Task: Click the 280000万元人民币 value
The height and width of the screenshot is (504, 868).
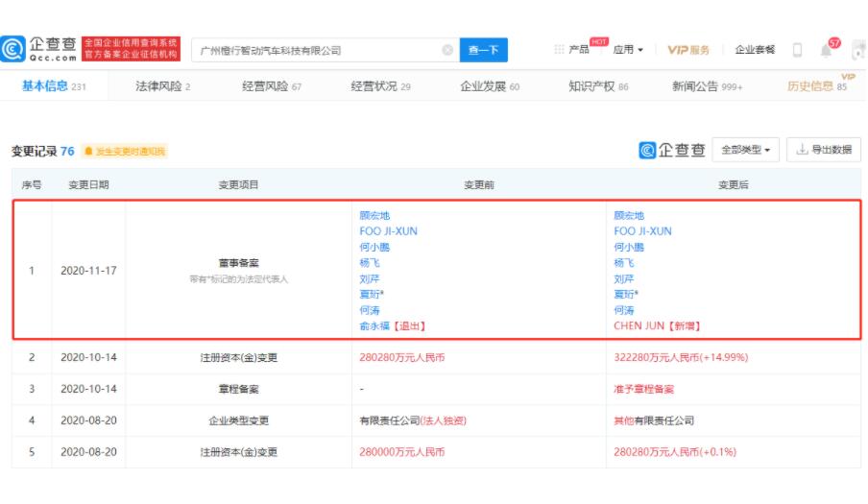Action: pyautogui.click(x=402, y=452)
